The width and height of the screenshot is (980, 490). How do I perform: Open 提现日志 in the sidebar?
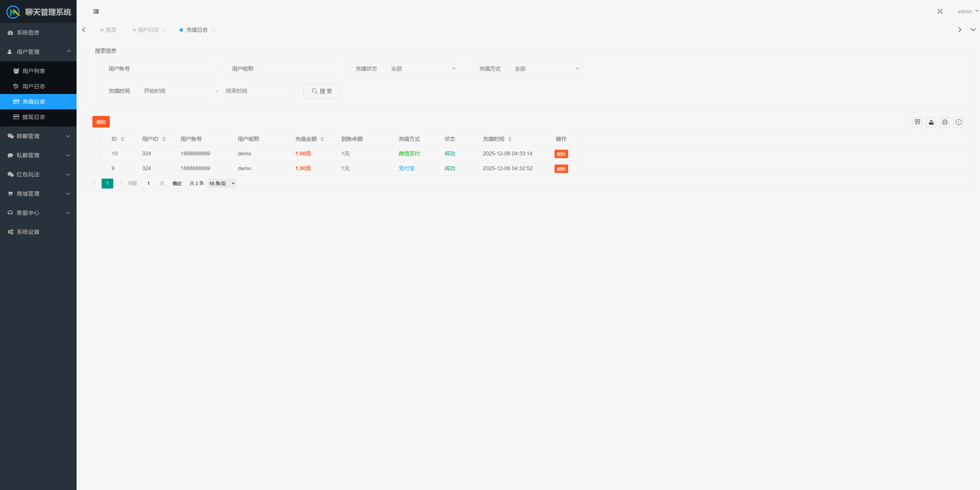33,117
